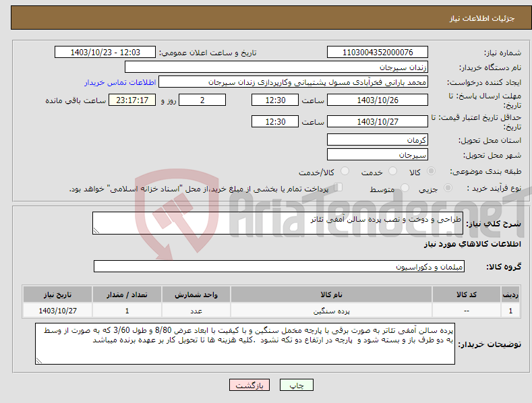Screen dimensions: 532x403
Task: Click the نام کالا column header
Action: click(x=331, y=294)
